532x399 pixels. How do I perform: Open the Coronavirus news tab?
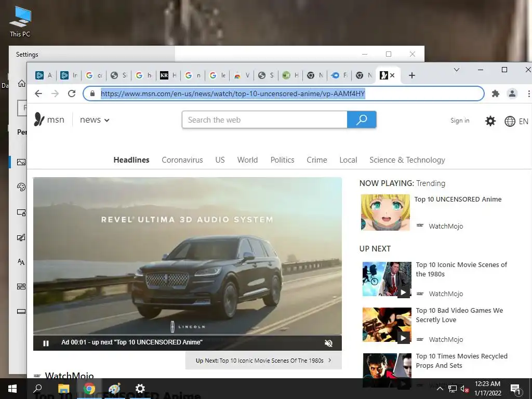[182, 160]
